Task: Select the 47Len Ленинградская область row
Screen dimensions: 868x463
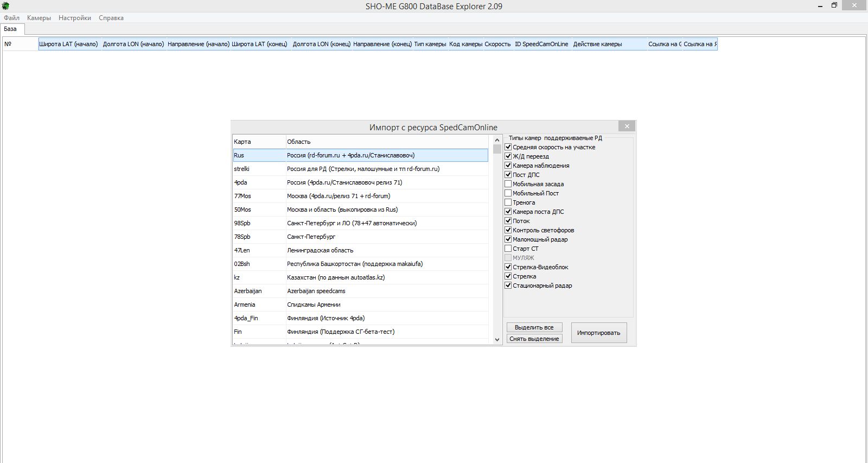Action: 360,250
